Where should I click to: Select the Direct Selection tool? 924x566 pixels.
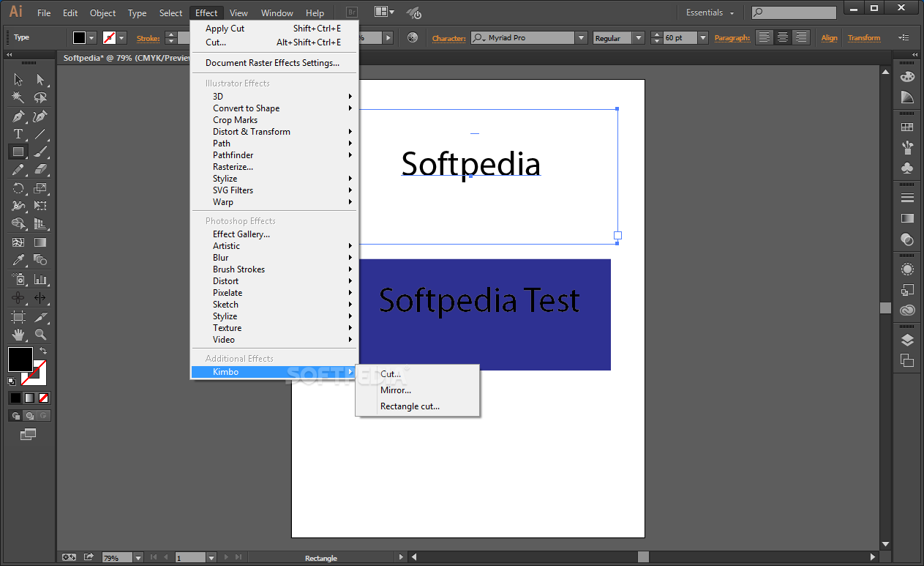tap(40, 80)
